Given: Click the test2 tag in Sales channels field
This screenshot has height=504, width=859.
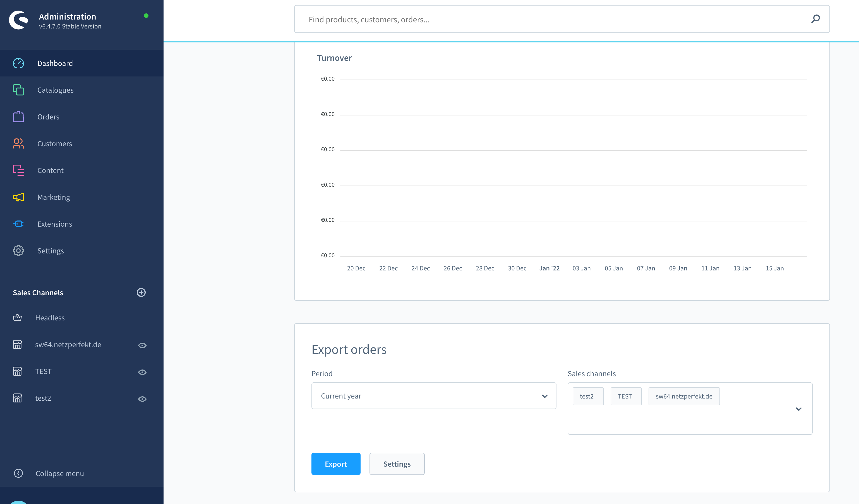Looking at the screenshot, I should 588,396.
